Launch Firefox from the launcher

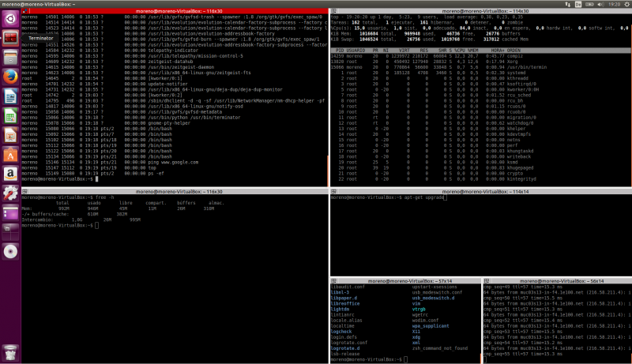[x=10, y=77]
